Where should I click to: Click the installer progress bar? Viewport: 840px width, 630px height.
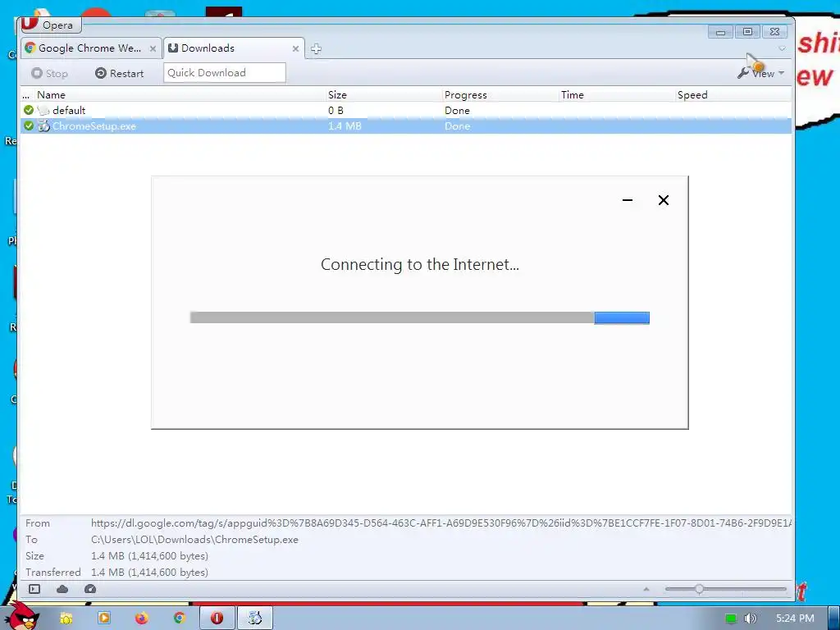pos(419,317)
